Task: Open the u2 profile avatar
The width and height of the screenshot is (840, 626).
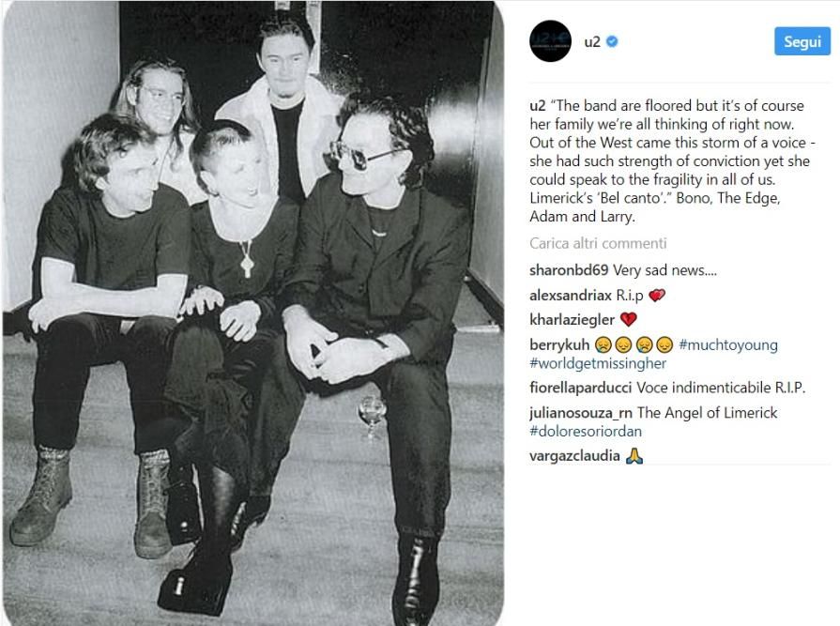Action: 550,41
